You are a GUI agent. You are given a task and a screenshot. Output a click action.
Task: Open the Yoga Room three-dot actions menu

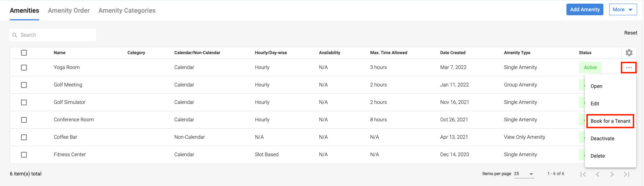click(629, 68)
